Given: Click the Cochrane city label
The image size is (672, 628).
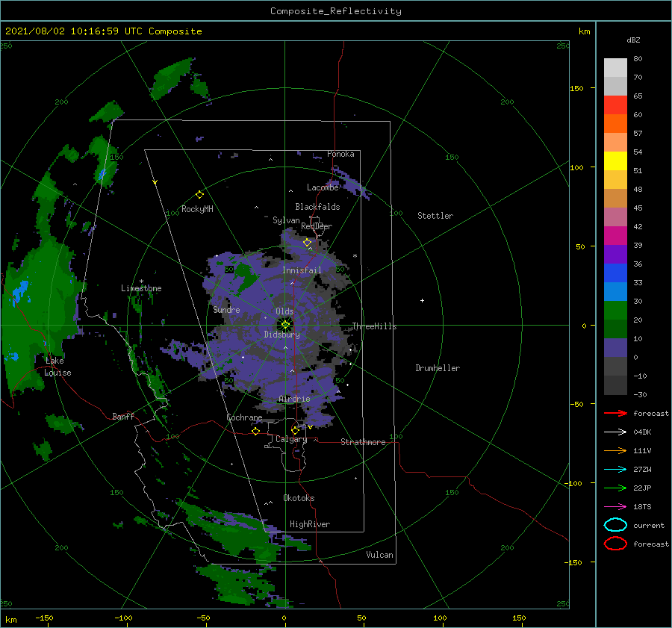Looking at the screenshot, I should click(244, 417).
